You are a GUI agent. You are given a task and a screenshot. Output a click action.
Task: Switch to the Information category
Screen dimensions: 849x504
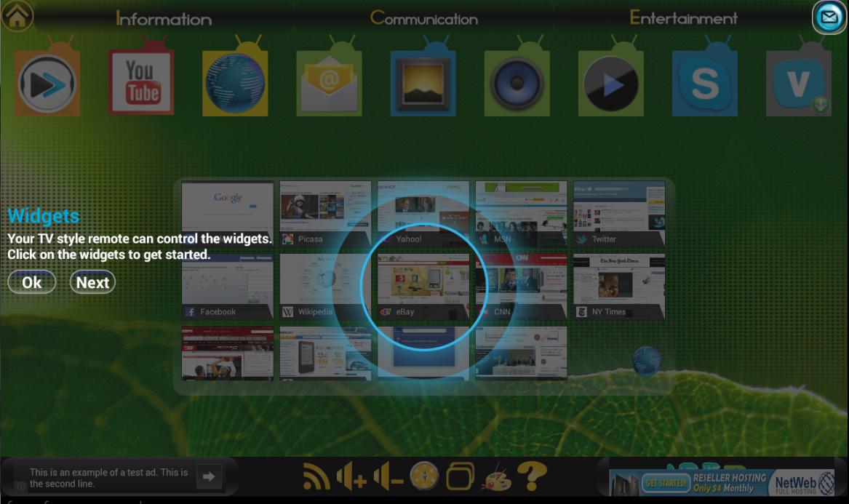[x=164, y=19]
